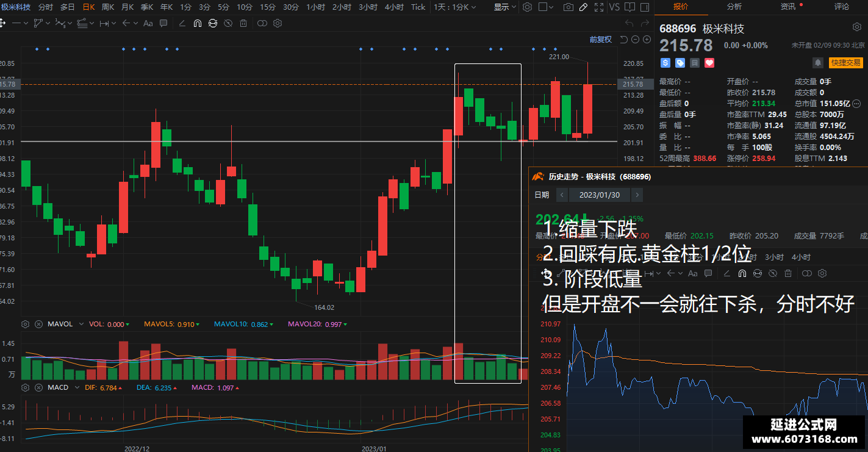868x452 pixels.
Task: Close the MAVOL indicator panel
Action: pyautogui.click(x=38, y=325)
